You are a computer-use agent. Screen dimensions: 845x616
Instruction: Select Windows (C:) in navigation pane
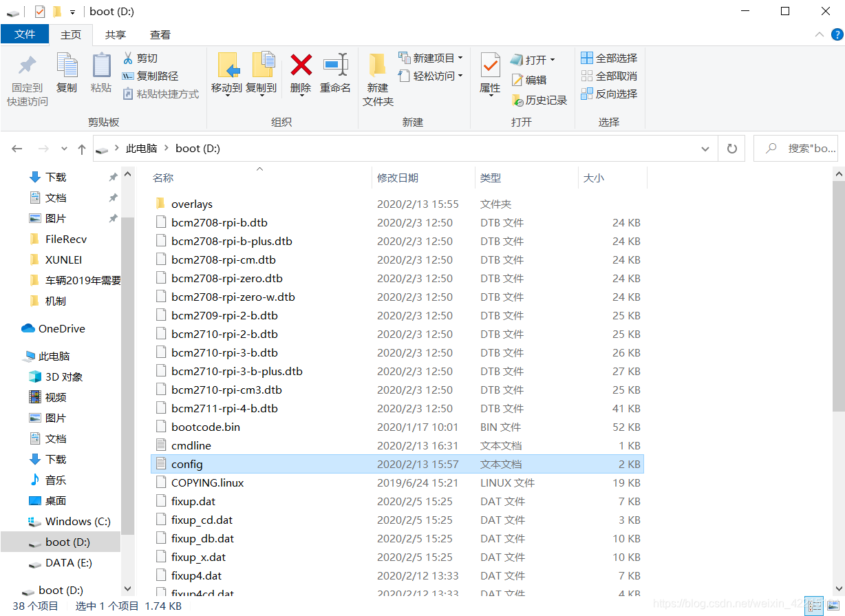pyautogui.click(x=69, y=522)
